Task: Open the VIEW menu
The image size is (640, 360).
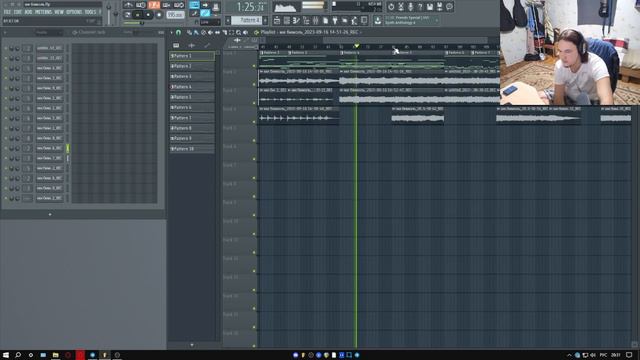Action: coord(59,12)
